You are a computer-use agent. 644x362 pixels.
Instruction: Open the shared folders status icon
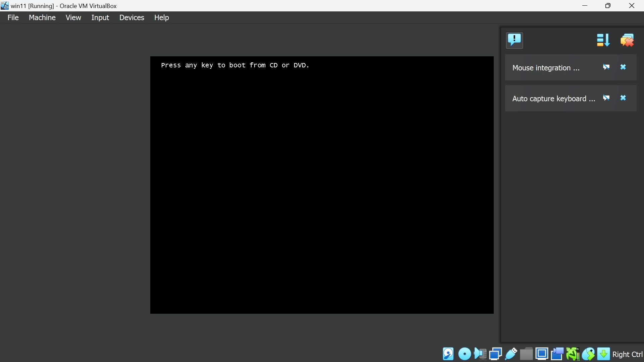pos(526,354)
